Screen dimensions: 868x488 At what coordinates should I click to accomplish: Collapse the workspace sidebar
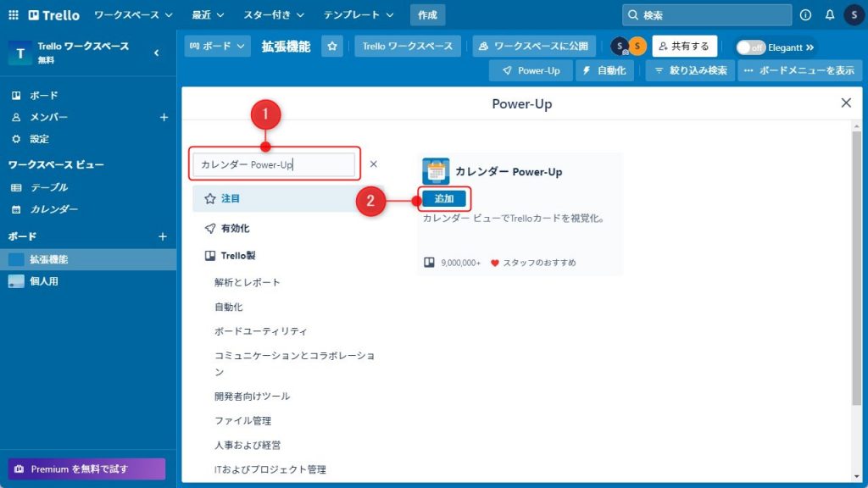[x=157, y=53]
